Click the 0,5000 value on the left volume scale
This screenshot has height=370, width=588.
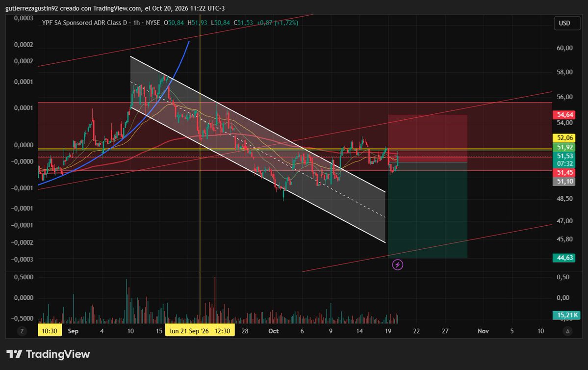pos(24,277)
